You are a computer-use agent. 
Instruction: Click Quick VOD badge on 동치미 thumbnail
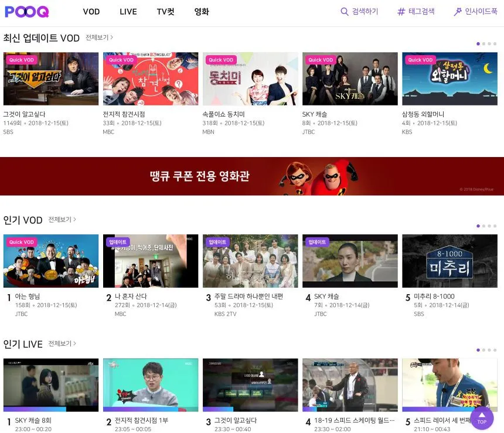221,60
